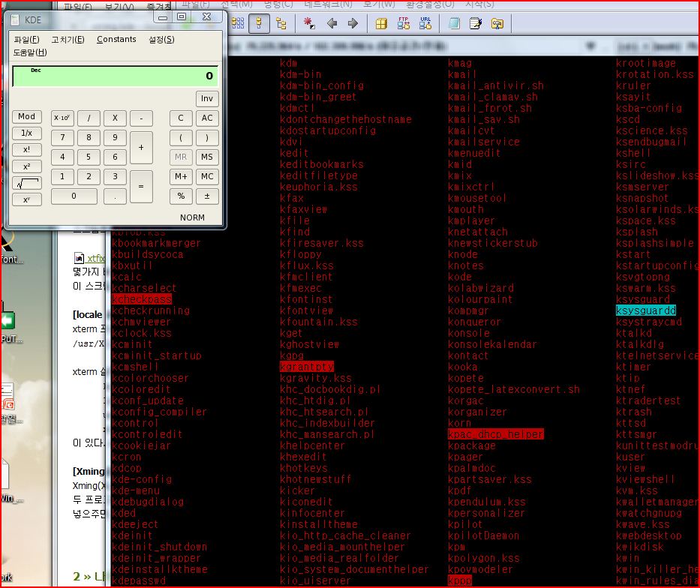Screen dimensions: 700x588
Task: Click the folder with tools icon
Action: click(497, 23)
